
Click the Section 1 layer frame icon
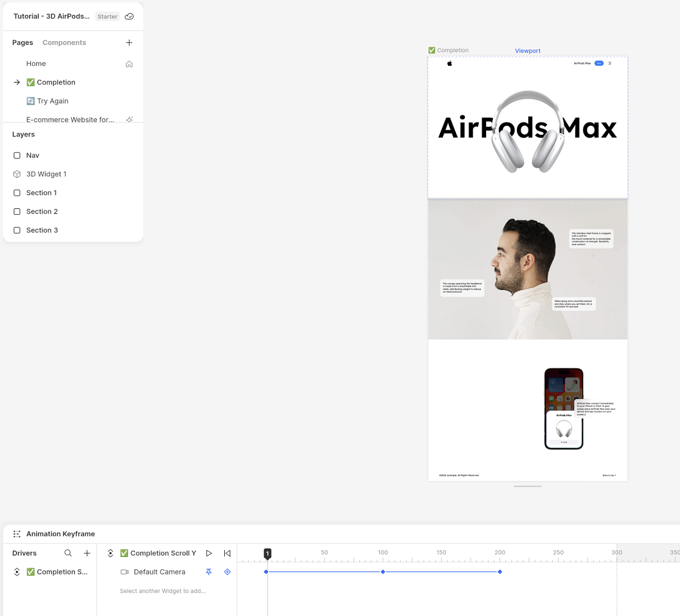[17, 193]
